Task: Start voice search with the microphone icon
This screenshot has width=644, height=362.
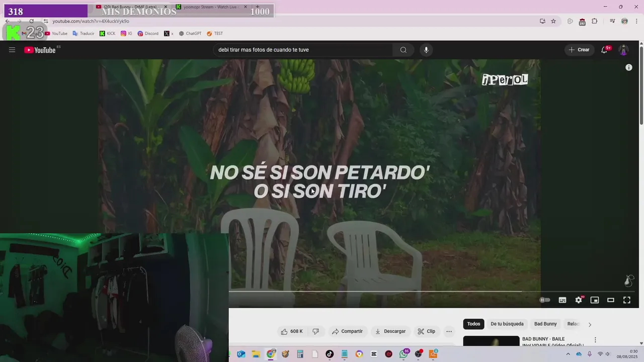Action: tap(426, 50)
